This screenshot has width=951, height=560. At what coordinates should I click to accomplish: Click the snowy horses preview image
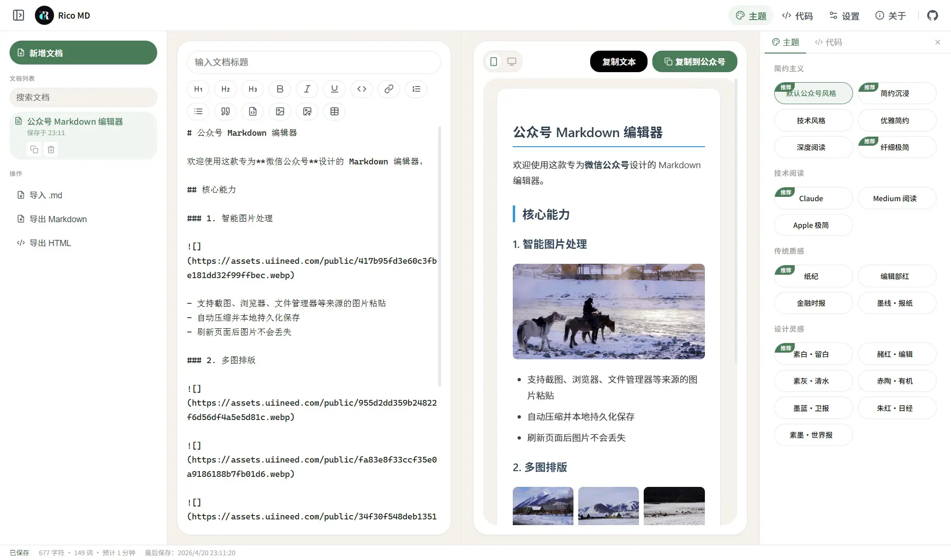[608, 312]
